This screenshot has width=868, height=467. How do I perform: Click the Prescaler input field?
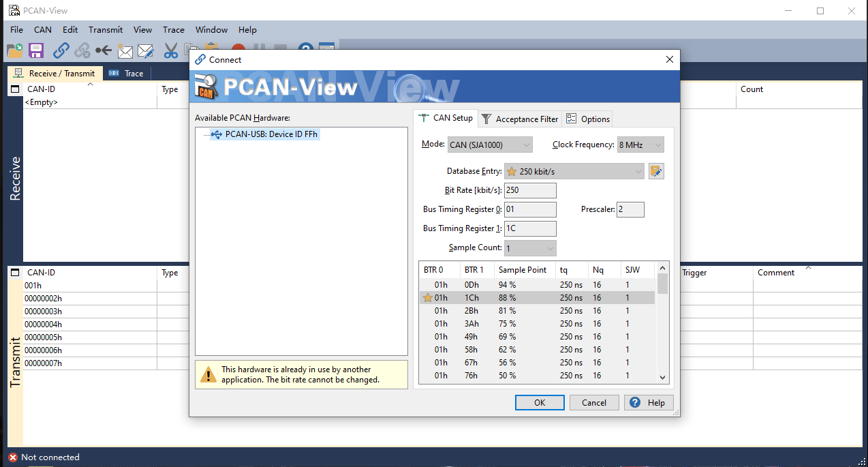coord(630,210)
